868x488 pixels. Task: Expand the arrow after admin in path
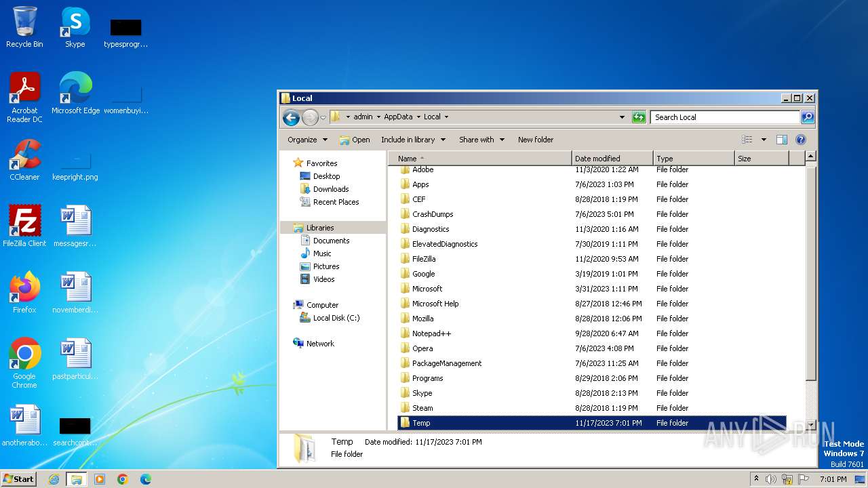(378, 117)
